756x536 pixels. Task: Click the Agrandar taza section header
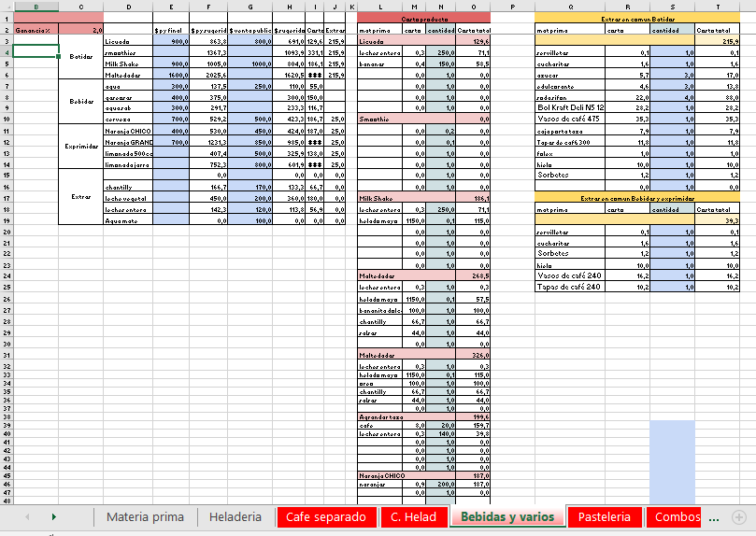pyautogui.click(x=407, y=417)
